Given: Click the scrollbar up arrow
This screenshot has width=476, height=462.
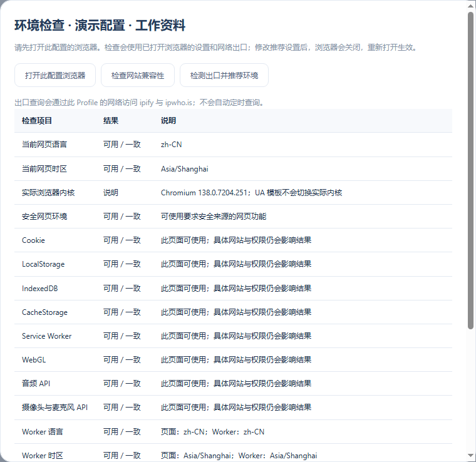Looking at the screenshot, I should pyautogui.click(x=470, y=6).
